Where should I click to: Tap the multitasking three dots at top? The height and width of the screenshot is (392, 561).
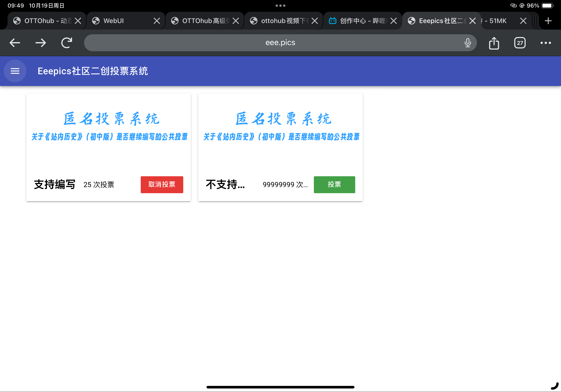point(280,5)
